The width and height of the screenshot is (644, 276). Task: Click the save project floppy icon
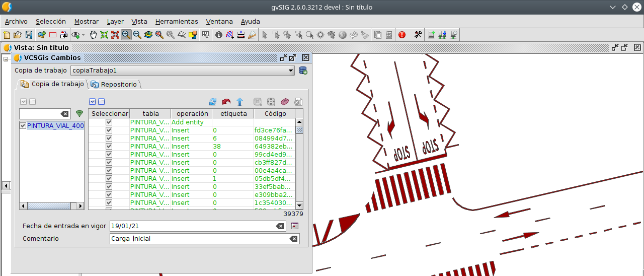29,35
